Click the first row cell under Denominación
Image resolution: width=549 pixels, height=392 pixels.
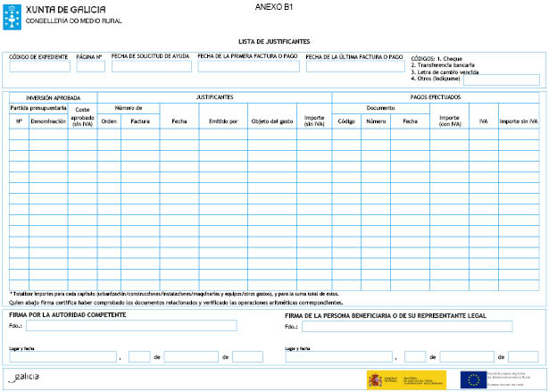point(48,133)
